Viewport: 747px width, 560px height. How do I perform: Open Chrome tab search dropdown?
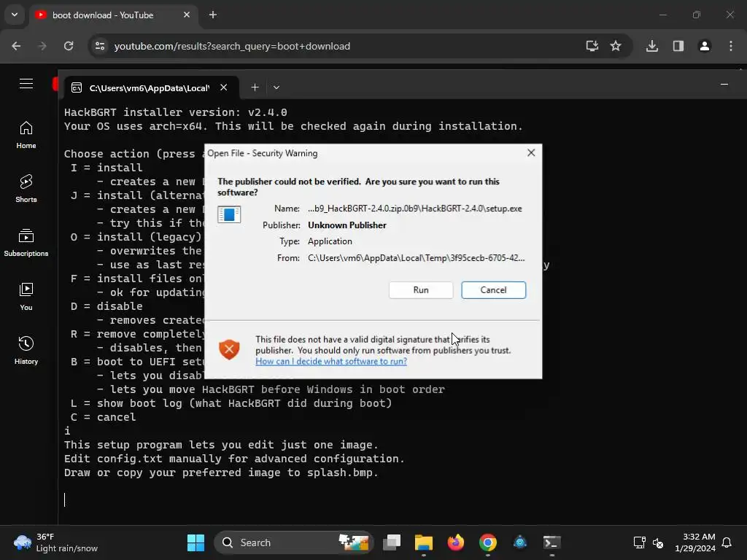15,15
